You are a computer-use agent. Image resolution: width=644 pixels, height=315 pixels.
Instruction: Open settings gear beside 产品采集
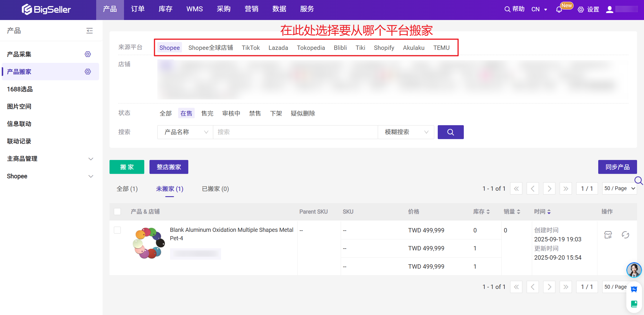(88, 54)
